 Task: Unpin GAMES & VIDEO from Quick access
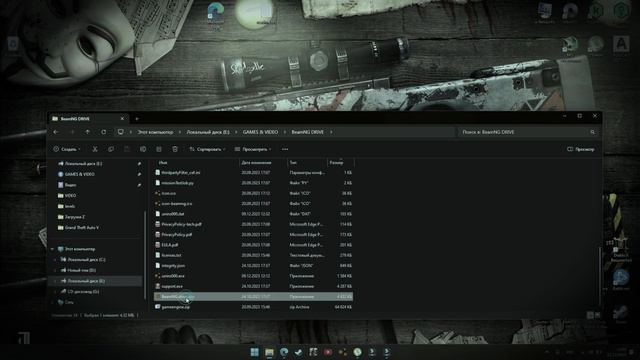click(139, 174)
